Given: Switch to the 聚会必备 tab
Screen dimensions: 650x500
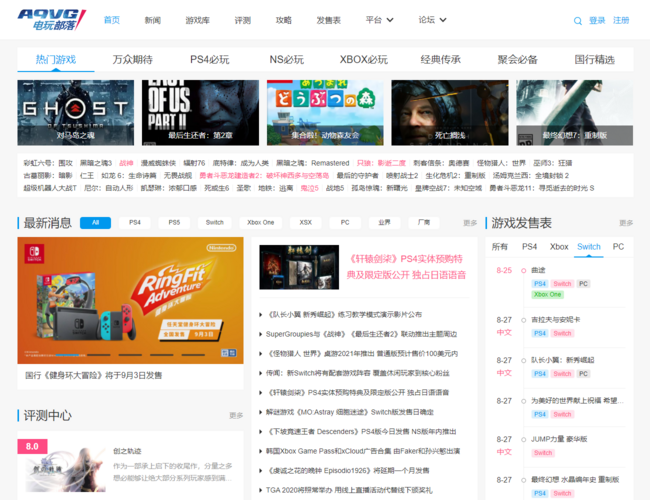Looking at the screenshot, I should pyautogui.click(x=518, y=59).
